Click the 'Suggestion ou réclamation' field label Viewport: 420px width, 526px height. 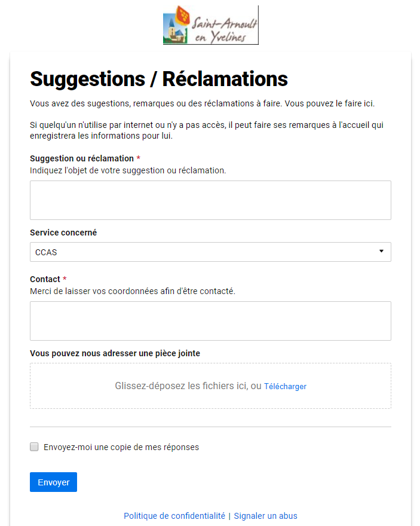pyautogui.click(x=82, y=158)
